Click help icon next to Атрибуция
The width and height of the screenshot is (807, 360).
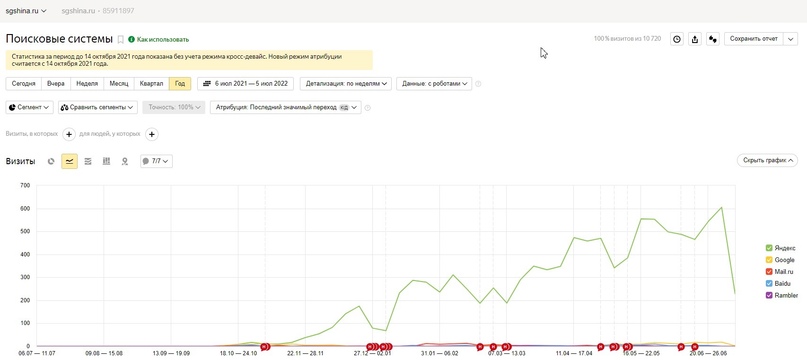(x=367, y=108)
